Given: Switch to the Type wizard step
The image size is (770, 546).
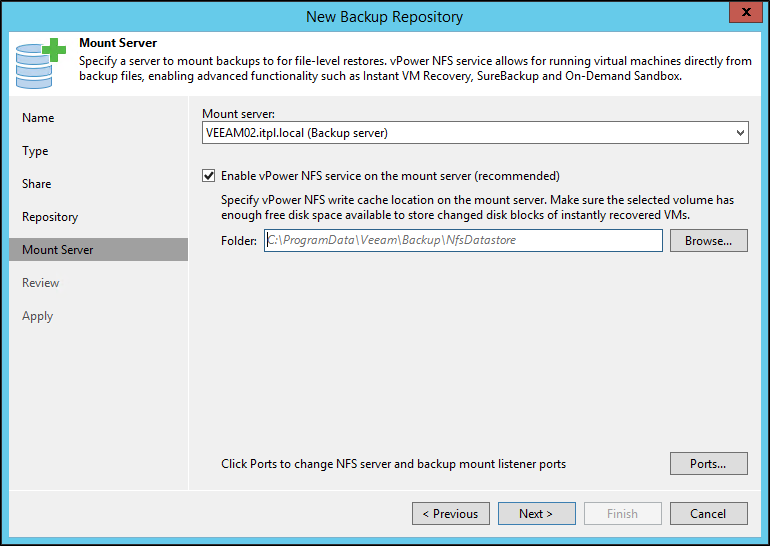Looking at the screenshot, I should click(35, 151).
